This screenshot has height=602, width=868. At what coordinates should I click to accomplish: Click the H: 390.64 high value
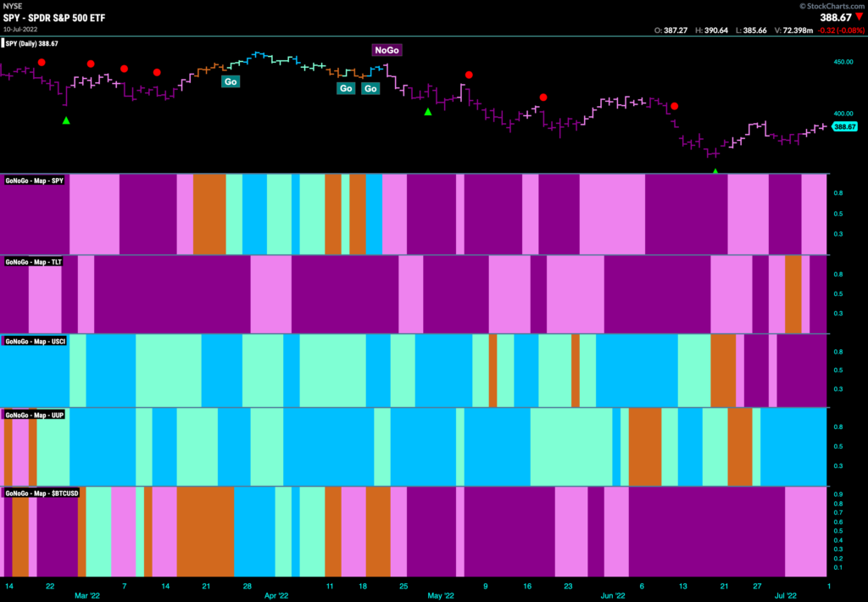tap(711, 31)
